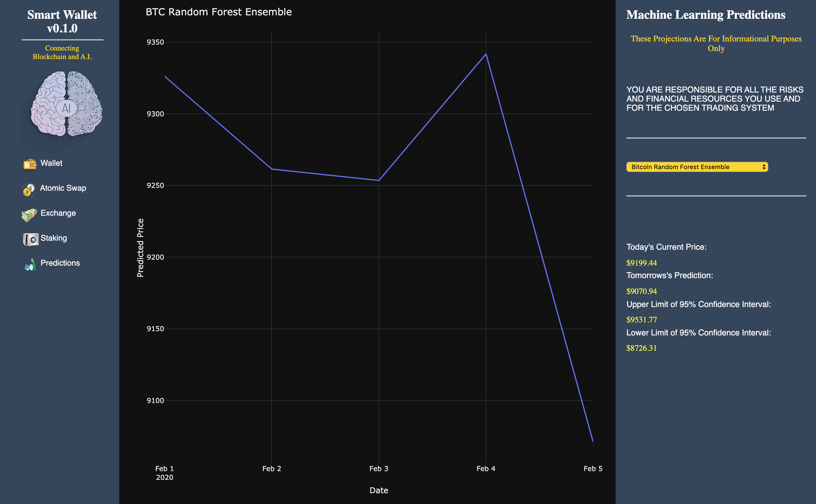The image size is (816, 504).
Task: Click the Wallet bitcoin icon
Action: click(30, 164)
